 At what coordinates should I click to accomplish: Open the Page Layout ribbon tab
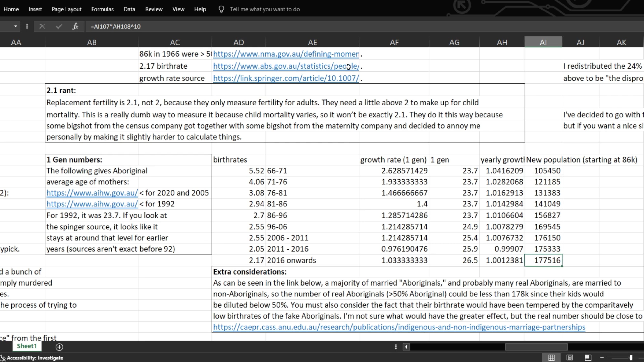66,9
